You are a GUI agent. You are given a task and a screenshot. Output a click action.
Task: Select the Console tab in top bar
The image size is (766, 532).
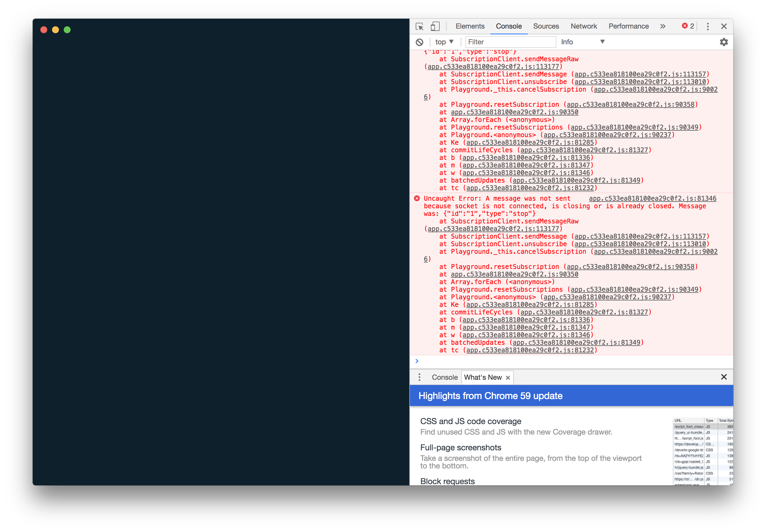pos(509,26)
